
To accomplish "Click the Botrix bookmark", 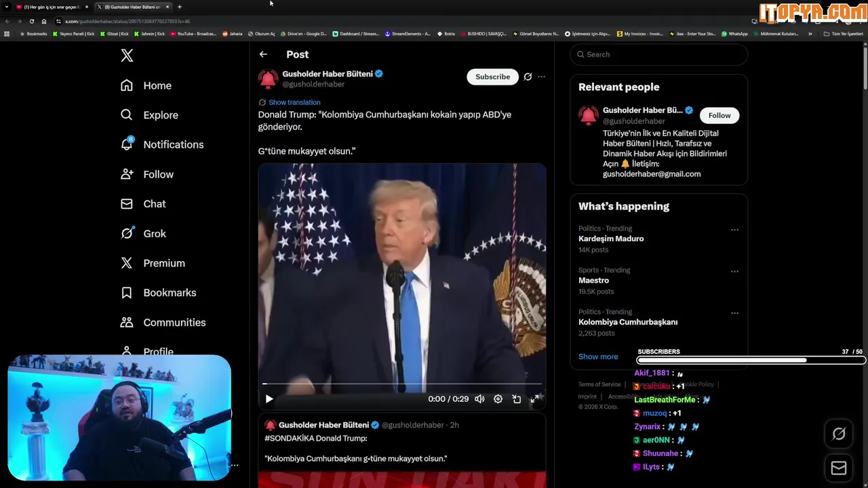I will (446, 34).
